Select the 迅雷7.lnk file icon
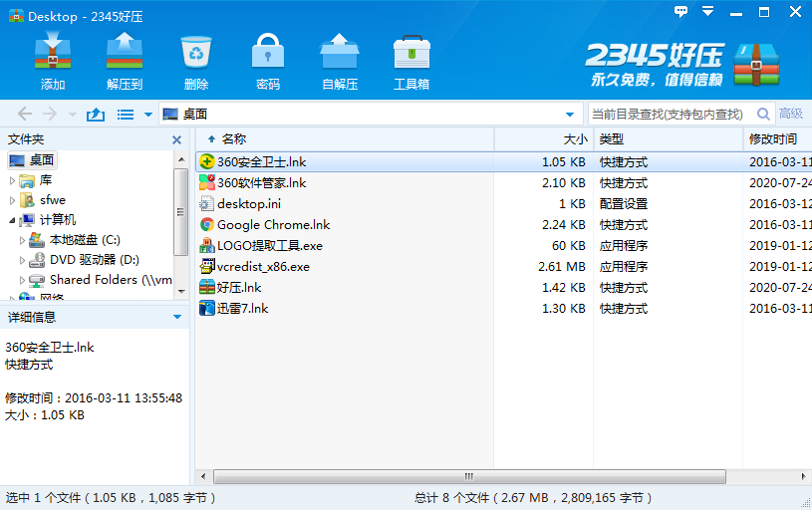 pyautogui.click(x=207, y=308)
